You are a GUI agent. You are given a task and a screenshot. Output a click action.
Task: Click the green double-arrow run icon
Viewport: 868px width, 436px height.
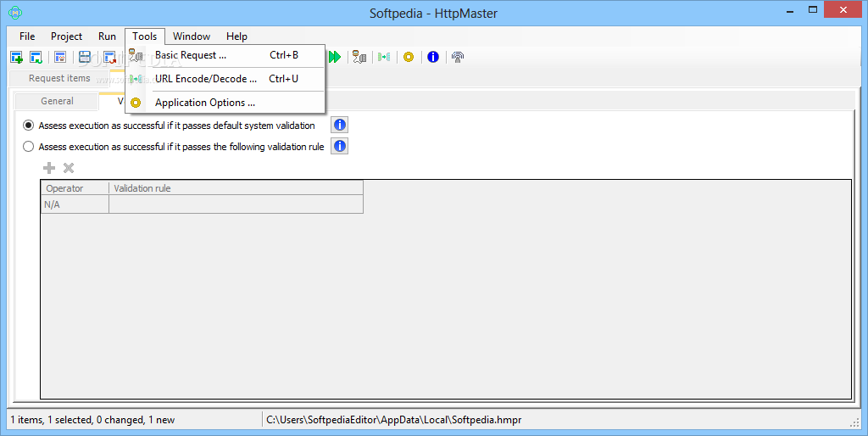335,57
